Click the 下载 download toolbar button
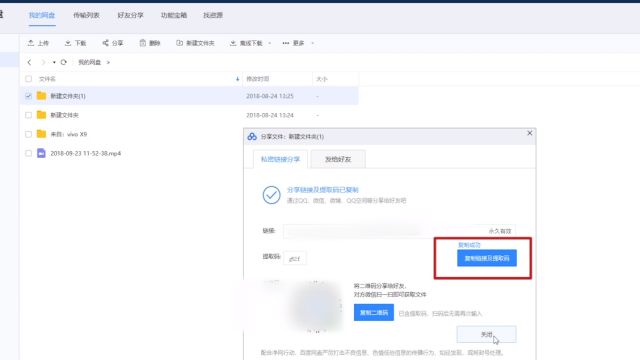 (x=76, y=43)
